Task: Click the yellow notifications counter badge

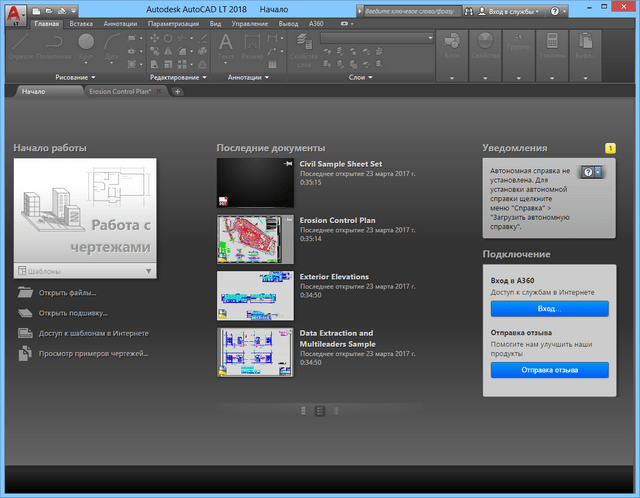Action: tap(610, 148)
